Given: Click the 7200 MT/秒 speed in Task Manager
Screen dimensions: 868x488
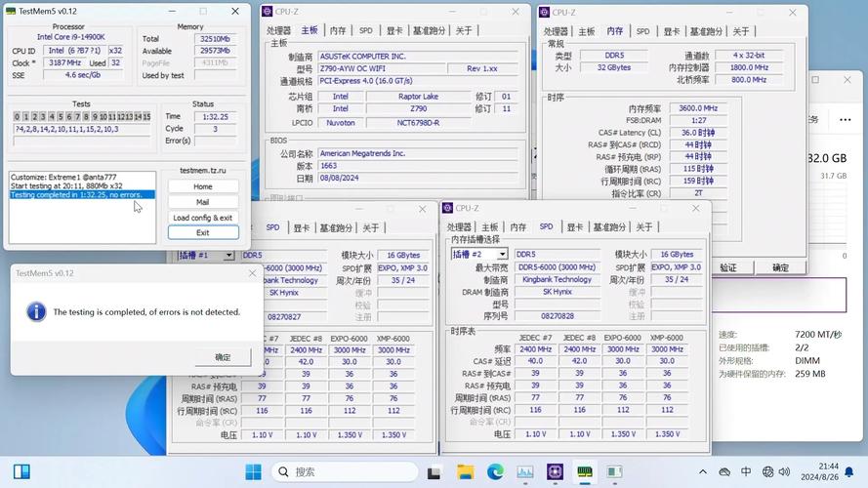Looking at the screenshot, I should [818, 334].
